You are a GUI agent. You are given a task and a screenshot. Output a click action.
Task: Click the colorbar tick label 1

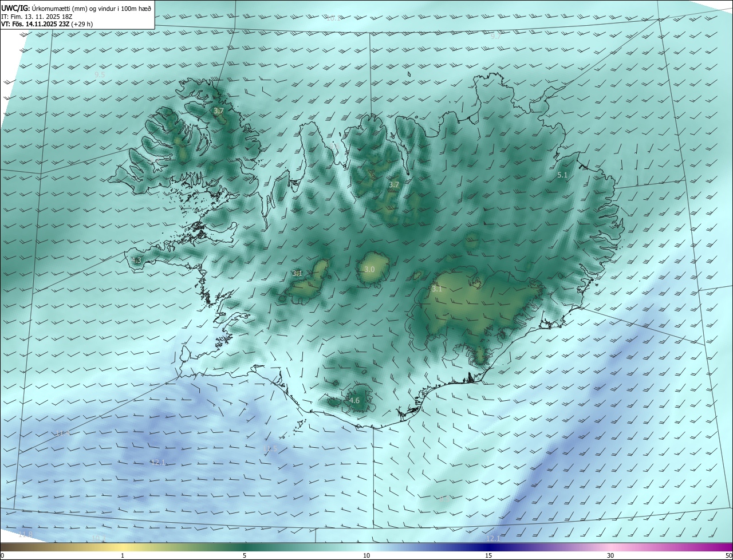point(123,555)
